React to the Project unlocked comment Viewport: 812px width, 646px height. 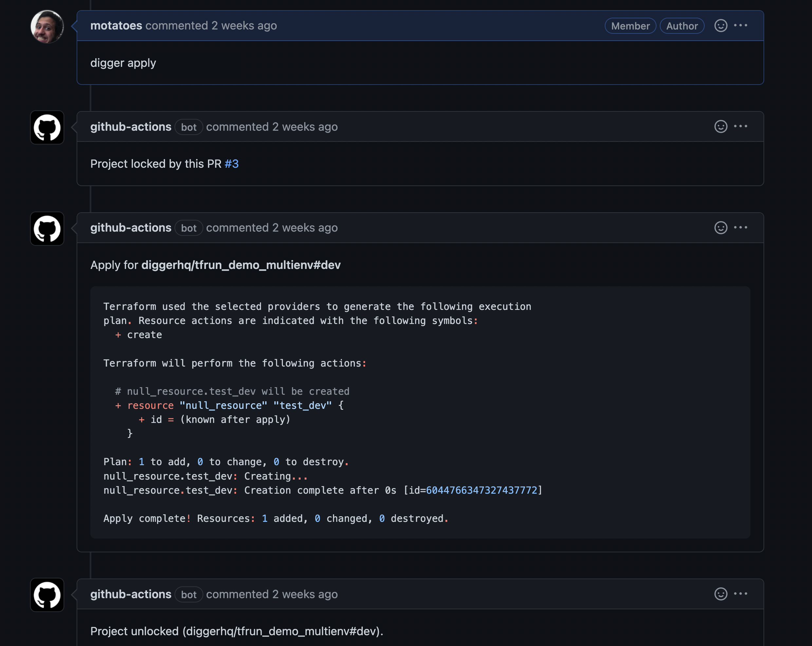coord(720,594)
